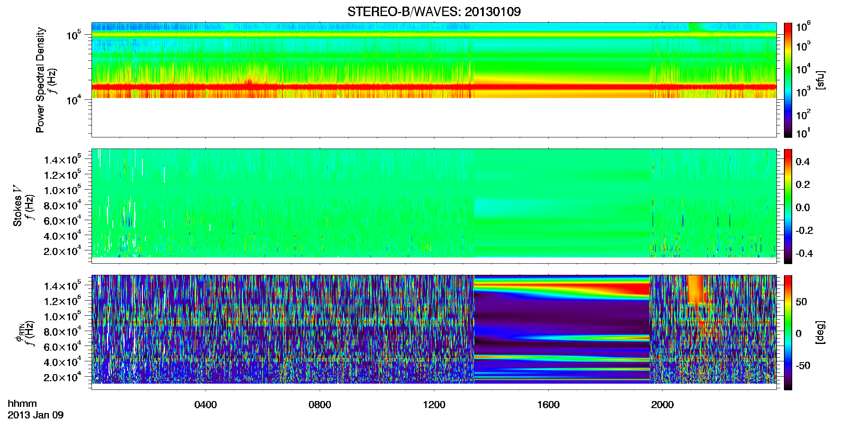Select the 1600 time axis label
The width and height of the screenshot is (868, 447).
(x=548, y=405)
